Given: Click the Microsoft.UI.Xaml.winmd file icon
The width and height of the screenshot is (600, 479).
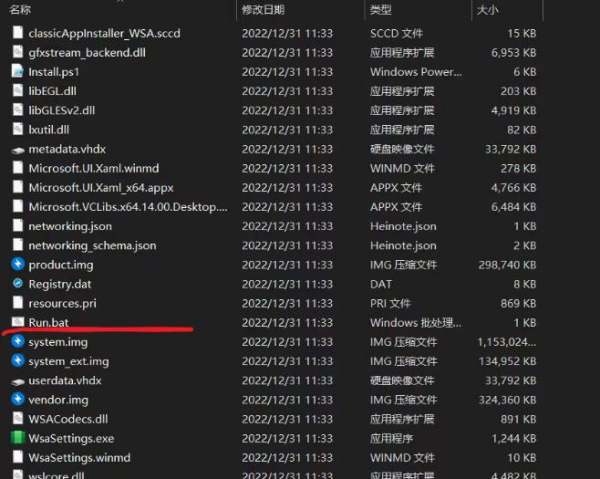Looking at the screenshot, I should tap(18, 168).
